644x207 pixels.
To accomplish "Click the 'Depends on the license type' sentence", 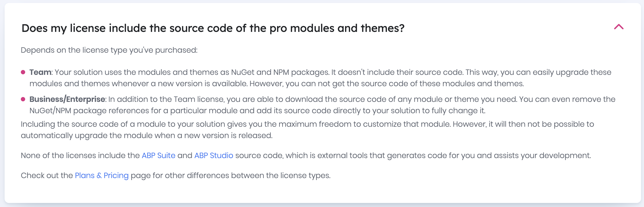I will pos(109,50).
